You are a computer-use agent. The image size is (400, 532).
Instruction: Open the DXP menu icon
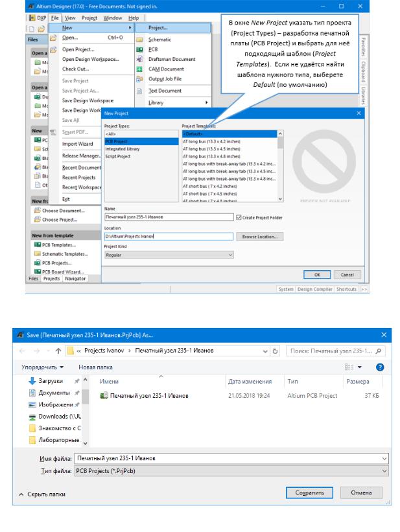(x=32, y=17)
